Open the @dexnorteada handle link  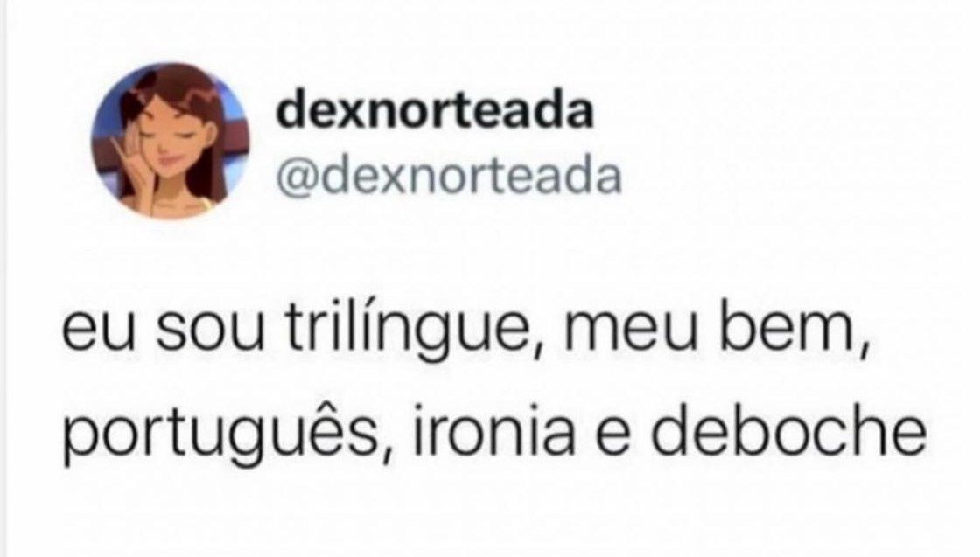pyautogui.click(x=449, y=178)
